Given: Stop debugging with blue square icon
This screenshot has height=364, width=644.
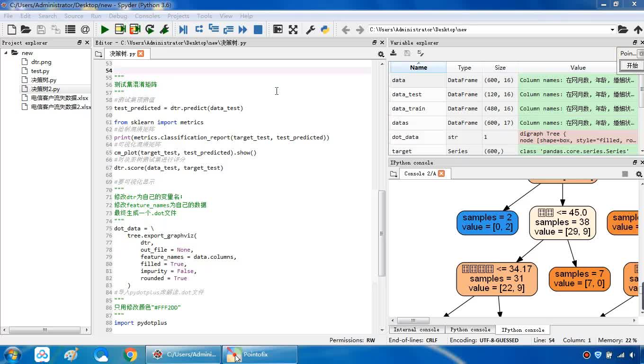Looking at the screenshot, I should click(x=258, y=29).
